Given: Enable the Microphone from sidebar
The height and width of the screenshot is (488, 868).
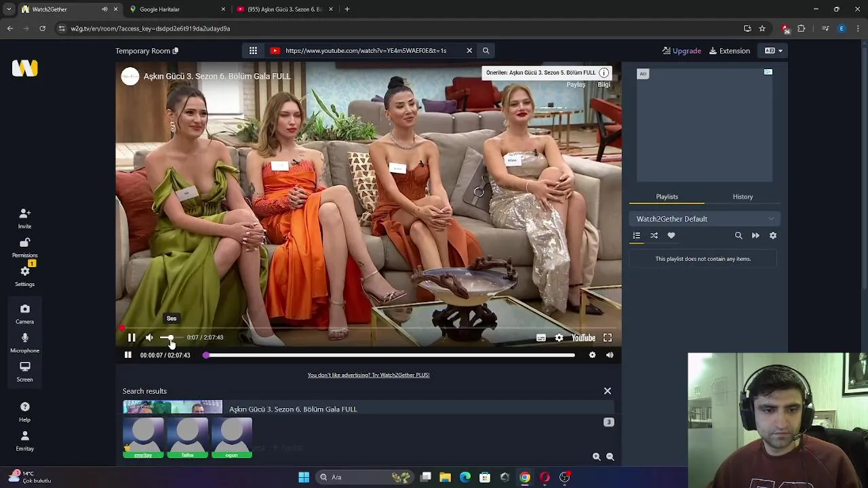Looking at the screenshot, I should [x=24, y=343].
